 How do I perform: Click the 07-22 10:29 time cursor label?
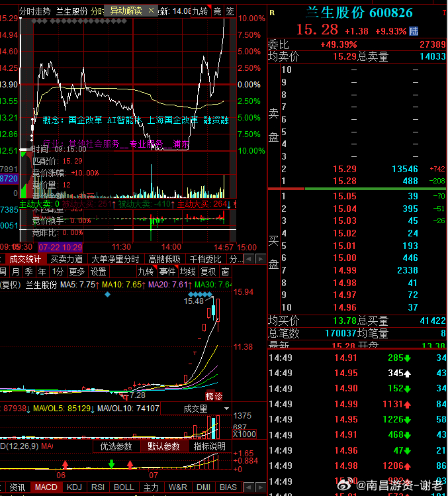(x=60, y=247)
